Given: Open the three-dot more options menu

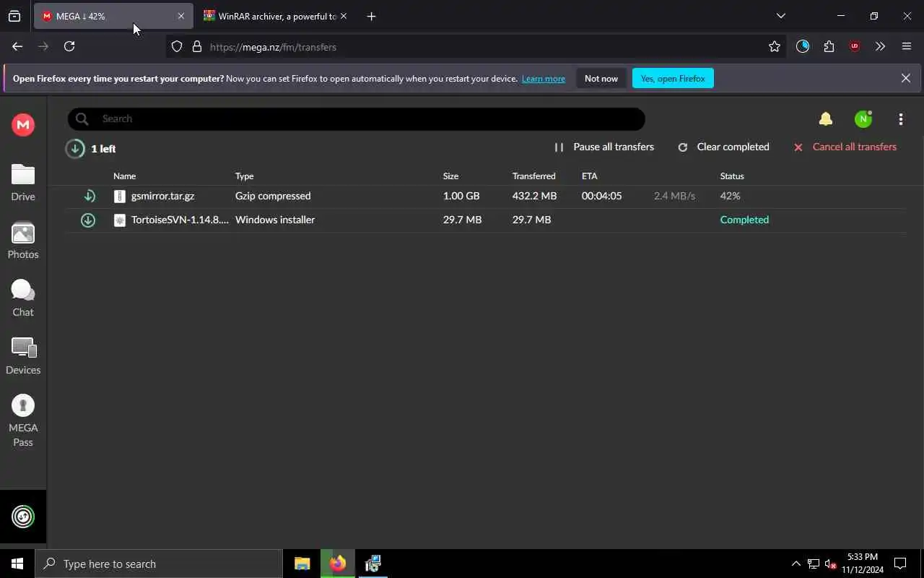Looking at the screenshot, I should pos(901,119).
